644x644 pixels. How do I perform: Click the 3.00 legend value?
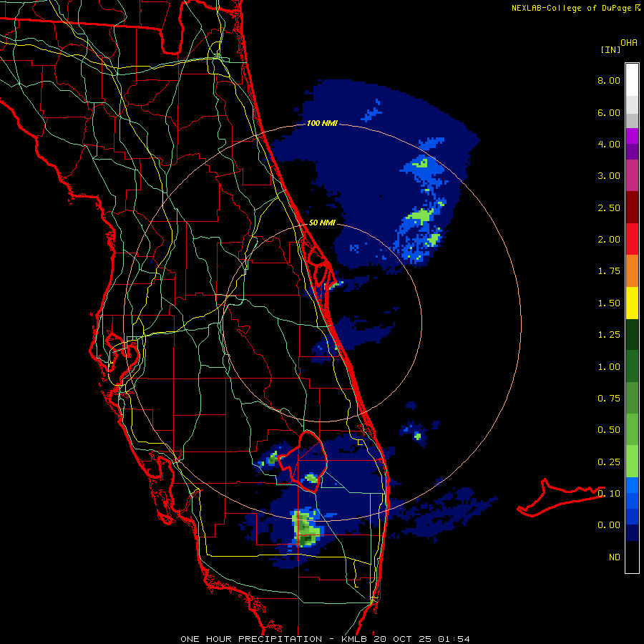(609, 176)
